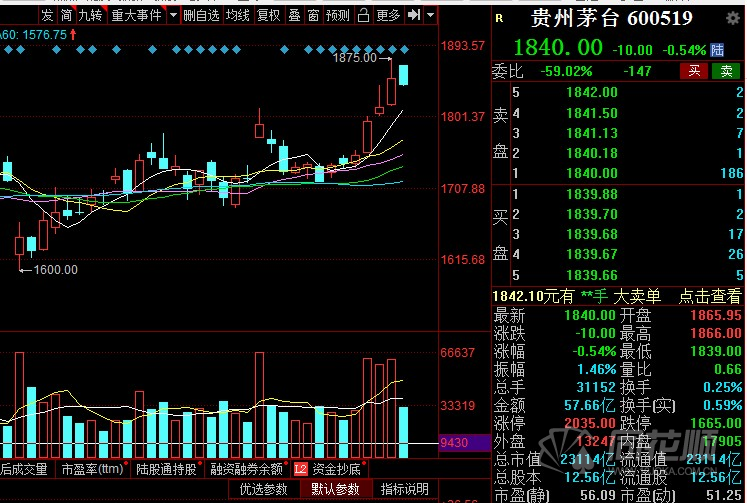Click the yellow R icon beside 贵州茅台
Screen dimensions: 747x503
(x=499, y=19)
